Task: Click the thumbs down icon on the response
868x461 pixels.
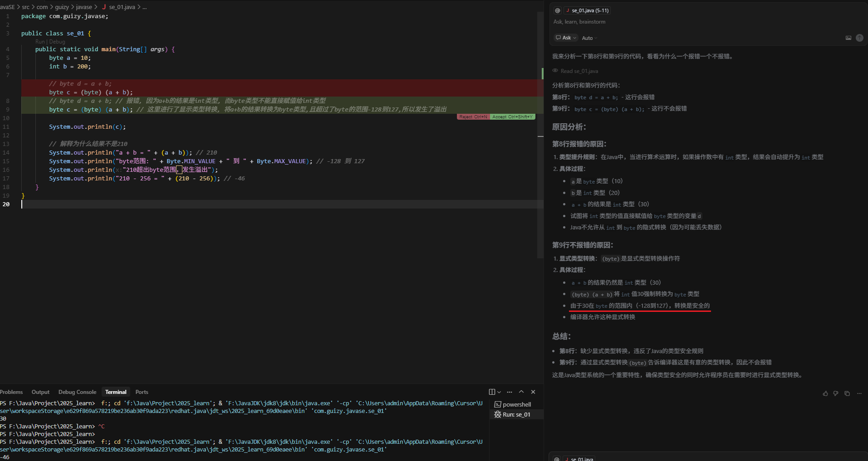Action: click(836, 393)
